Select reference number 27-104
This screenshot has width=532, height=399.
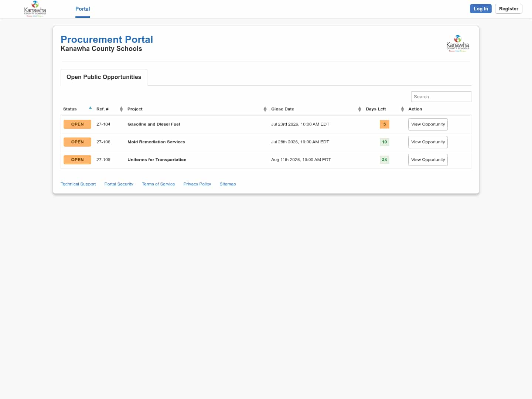(103, 124)
